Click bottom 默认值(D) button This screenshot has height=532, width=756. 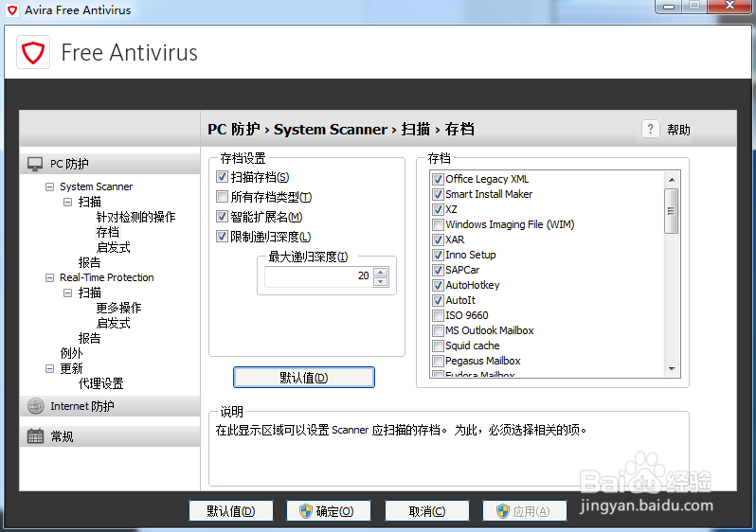click(x=231, y=511)
